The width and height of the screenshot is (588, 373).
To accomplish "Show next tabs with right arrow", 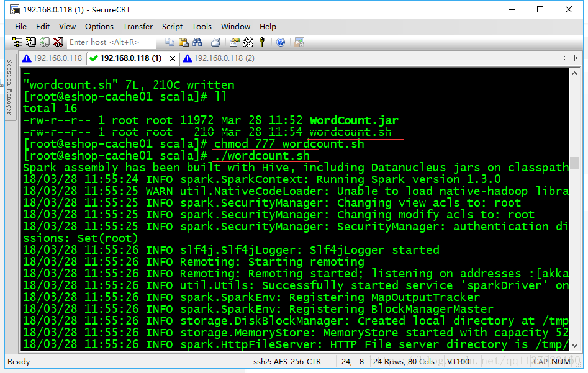I will click(x=576, y=58).
